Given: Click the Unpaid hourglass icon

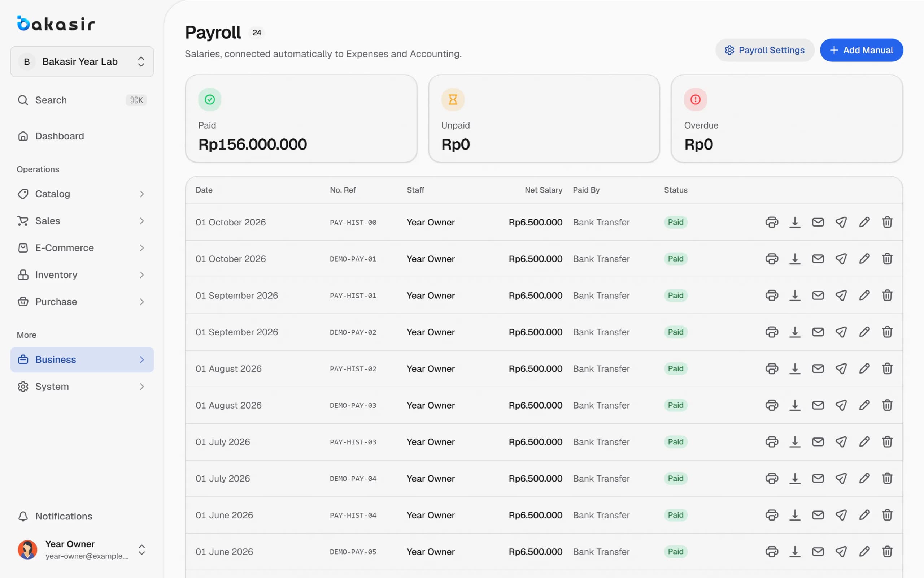Looking at the screenshot, I should [x=453, y=100].
